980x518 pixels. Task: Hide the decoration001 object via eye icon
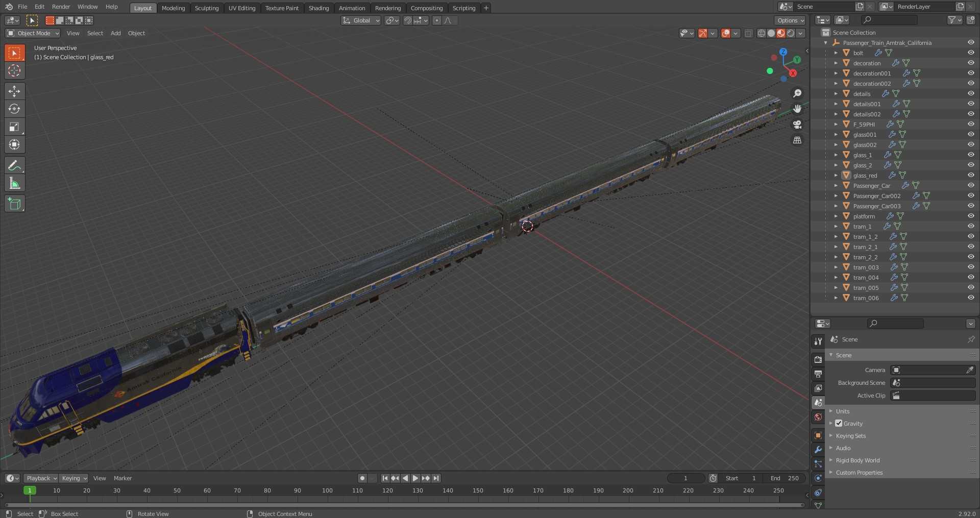point(971,73)
